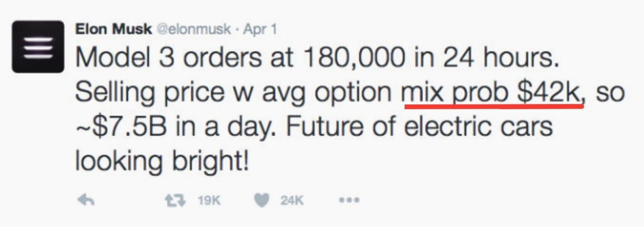Retweet using the retweet arrows icon
Image resolution: width=644 pixels, height=227 pixels.
[x=176, y=200]
